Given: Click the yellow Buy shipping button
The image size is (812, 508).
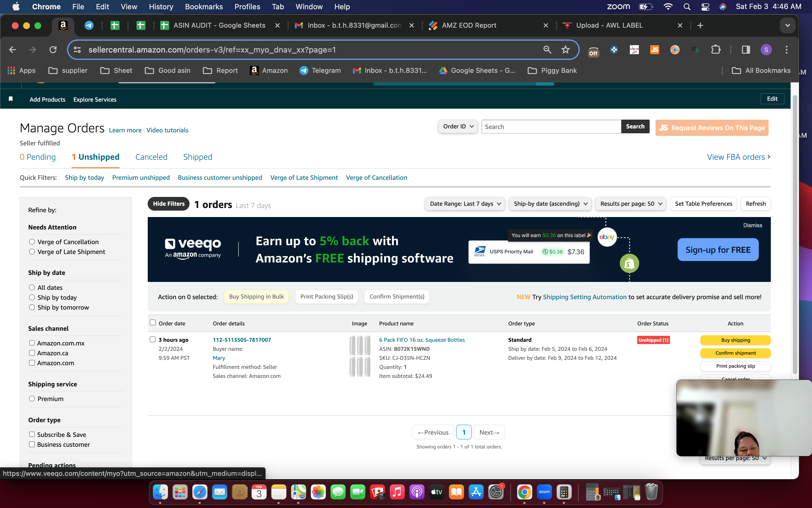Looking at the screenshot, I should 736,340.
